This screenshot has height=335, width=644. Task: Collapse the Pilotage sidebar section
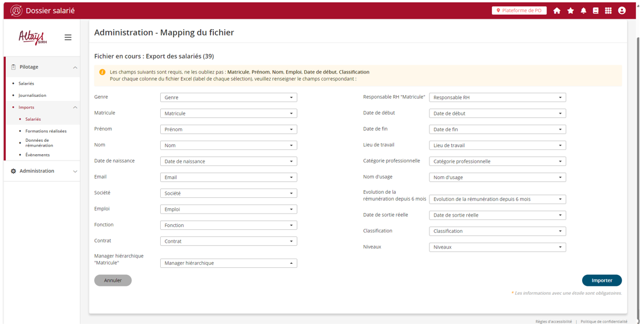75,68
